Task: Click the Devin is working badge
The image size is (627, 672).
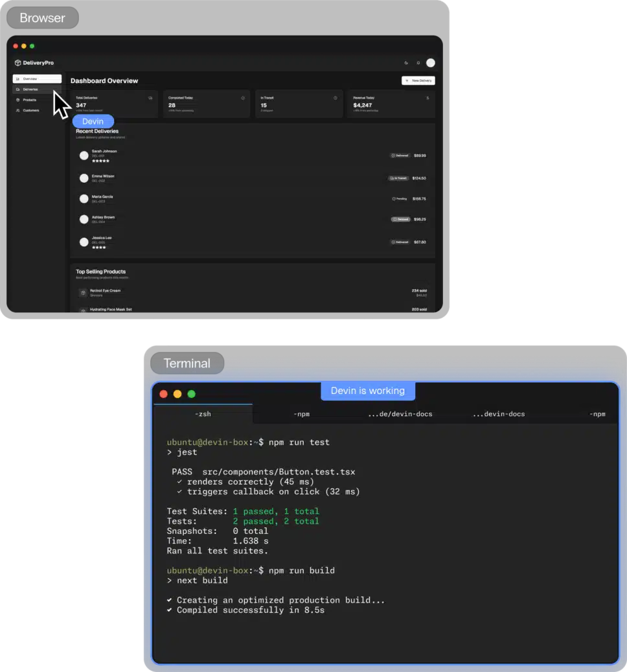Action: [368, 391]
